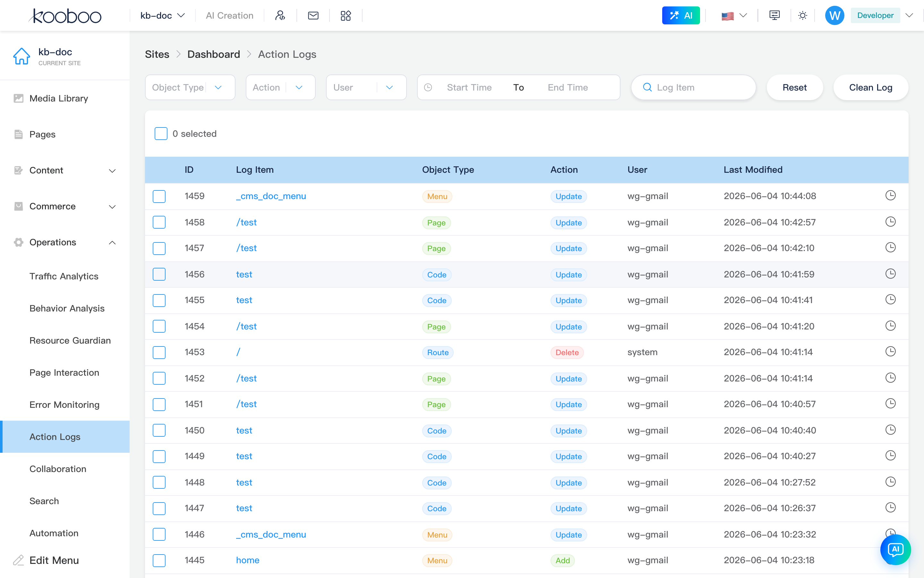The height and width of the screenshot is (578, 924).
Task: Open Error Monitoring in sidebar
Action: point(65,405)
